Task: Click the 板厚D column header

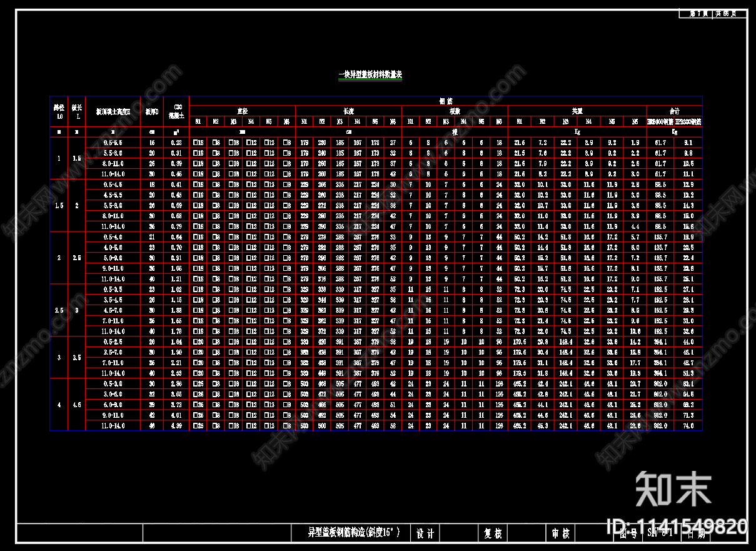Action: pos(152,112)
